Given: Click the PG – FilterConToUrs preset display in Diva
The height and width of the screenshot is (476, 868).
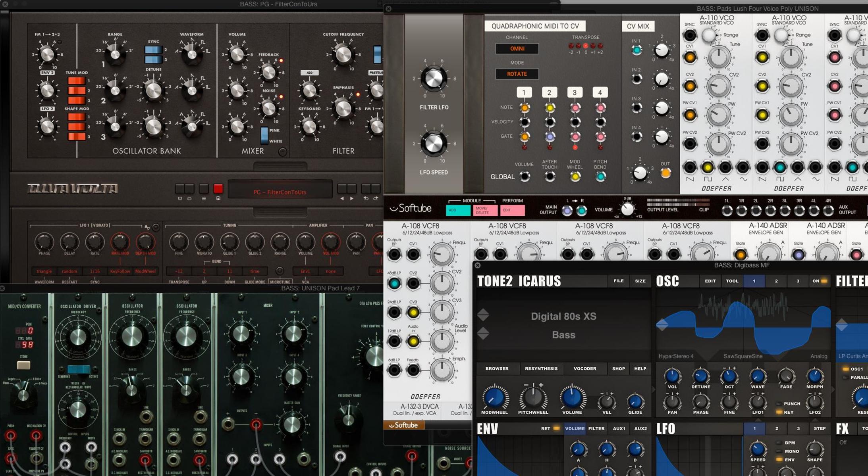Looking at the screenshot, I should [x=280, y=190].
